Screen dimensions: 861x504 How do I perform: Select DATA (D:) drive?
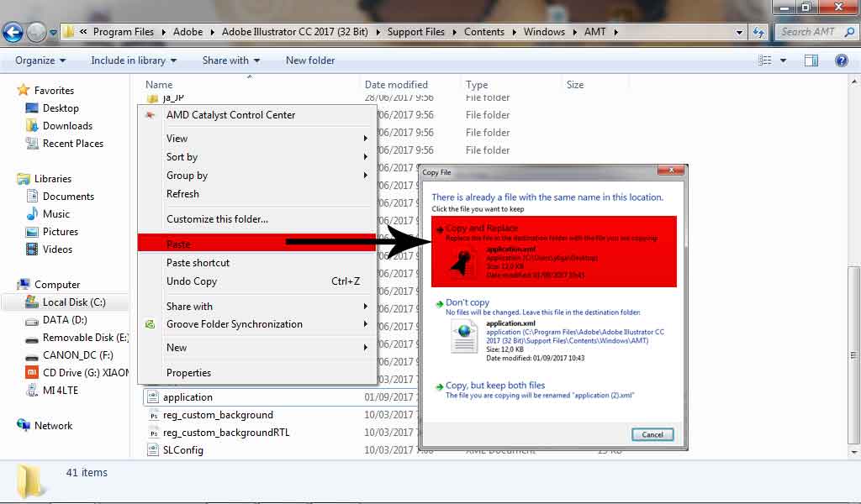click(65, 320)
